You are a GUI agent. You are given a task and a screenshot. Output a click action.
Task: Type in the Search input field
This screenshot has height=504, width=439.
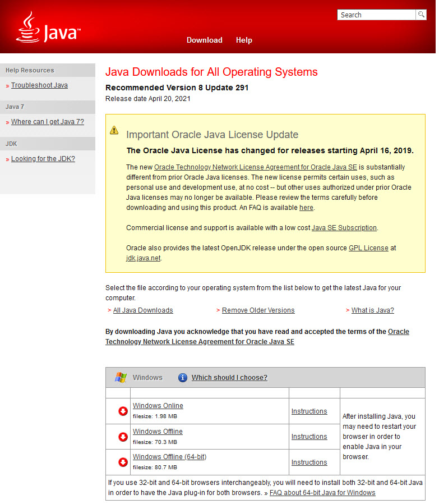coord(376,15)
